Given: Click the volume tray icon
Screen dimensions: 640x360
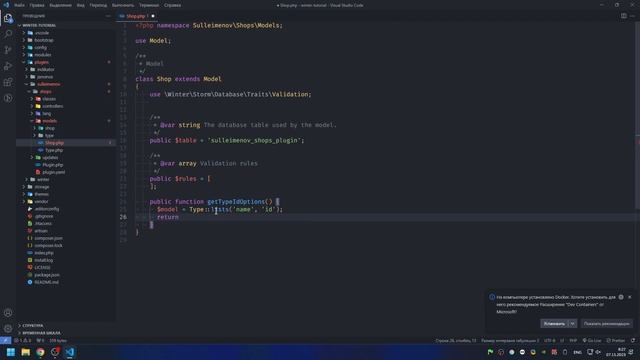Looking at the screenshot, I should (598, 352).
